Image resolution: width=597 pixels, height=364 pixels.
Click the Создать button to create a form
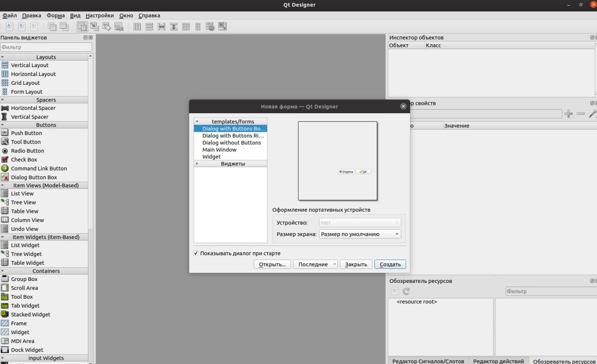[390, 264]
